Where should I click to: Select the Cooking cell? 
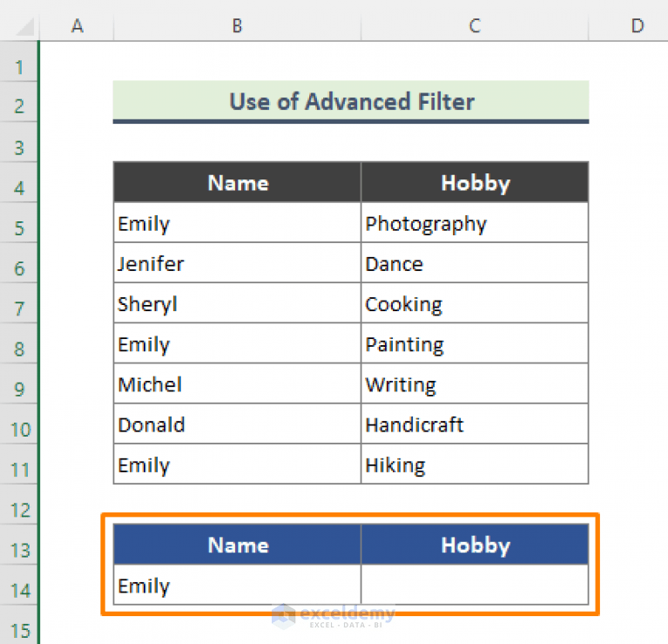pyautogui.click(x=475, y=303)
